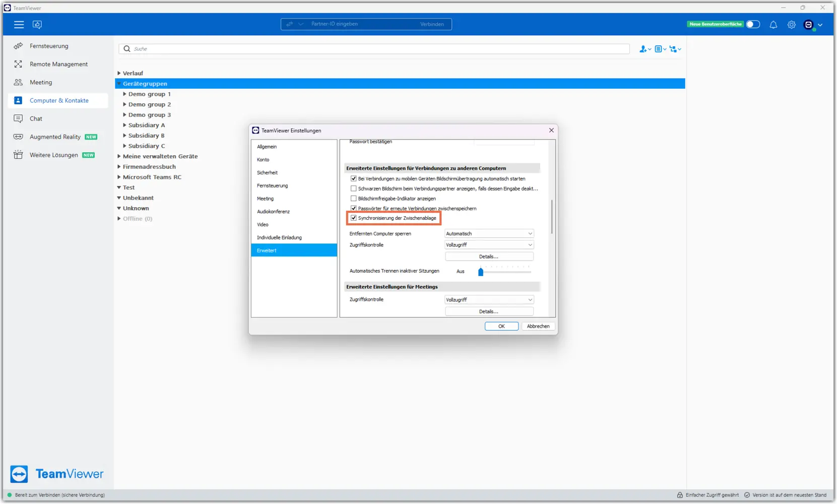Open the device group options icon
This screenshot has width=837, height=504.
click(x=675, y=49)
